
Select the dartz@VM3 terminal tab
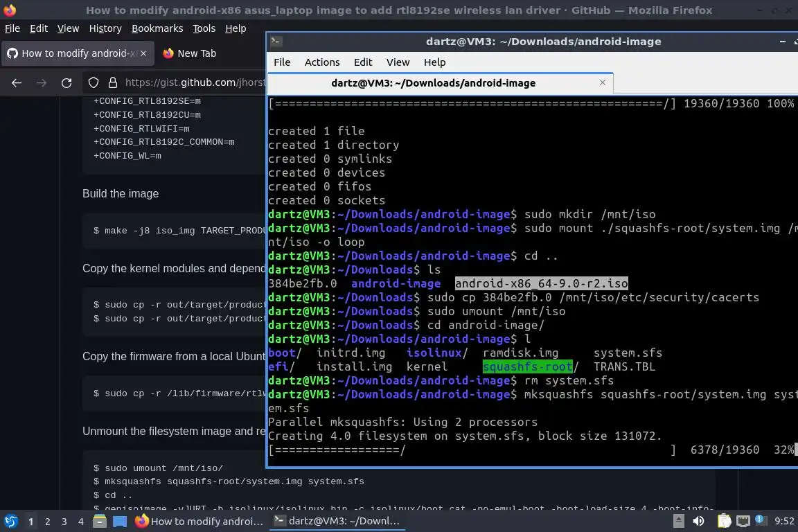441,83
